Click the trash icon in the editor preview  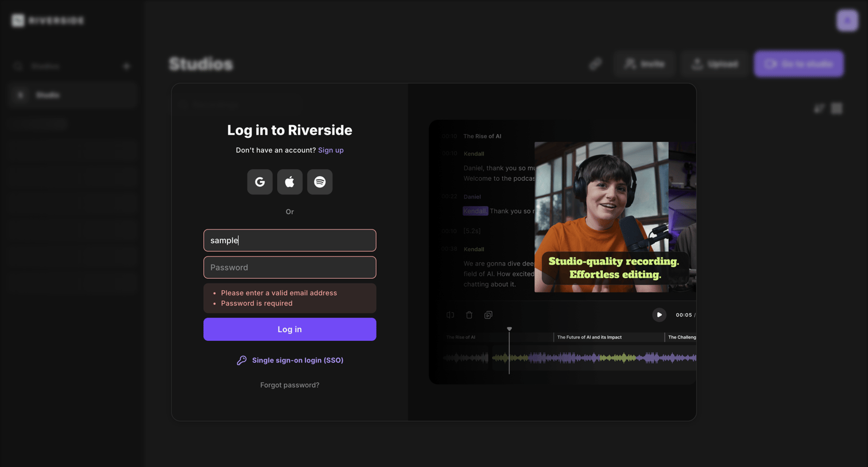(469, 315)
